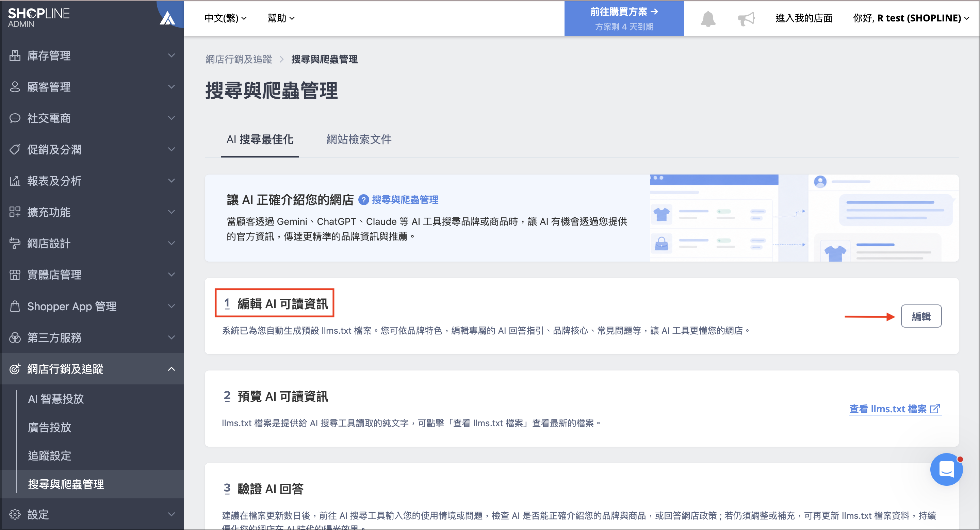
Task: Open the announcements megaphone icon
Action: pyautogui.click(x=746, y=19)
